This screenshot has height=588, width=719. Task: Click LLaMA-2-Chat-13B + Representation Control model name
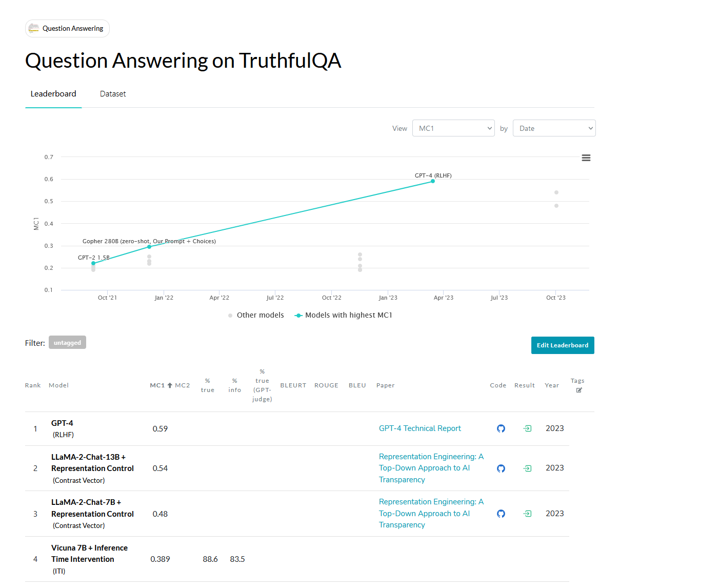click(x=92, y=463)
